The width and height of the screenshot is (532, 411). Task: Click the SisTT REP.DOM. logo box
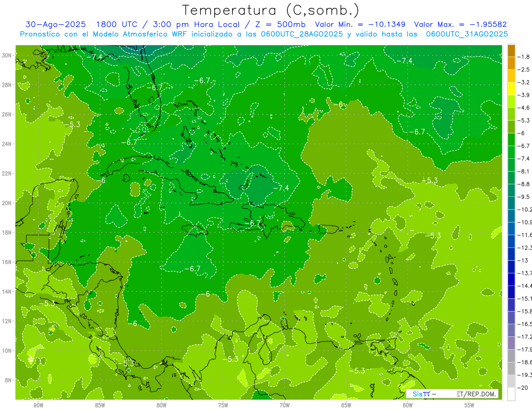452,394
